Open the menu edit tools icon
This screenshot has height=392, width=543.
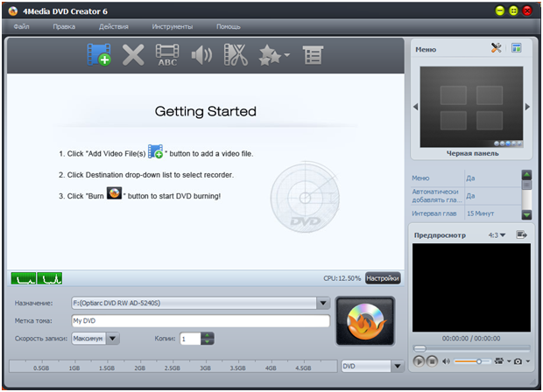pos(497,48)
